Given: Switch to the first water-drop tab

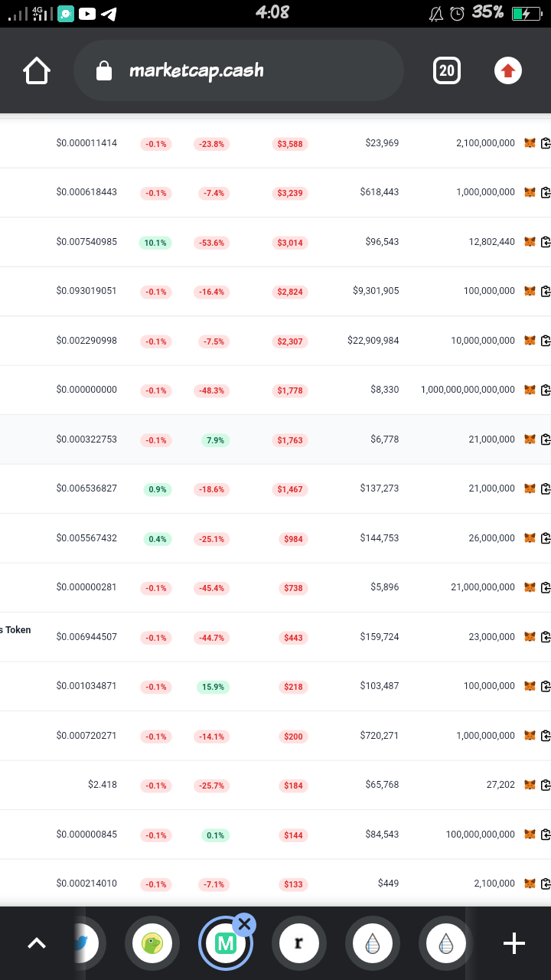Looking at the screenshot, I should (373, 943).
